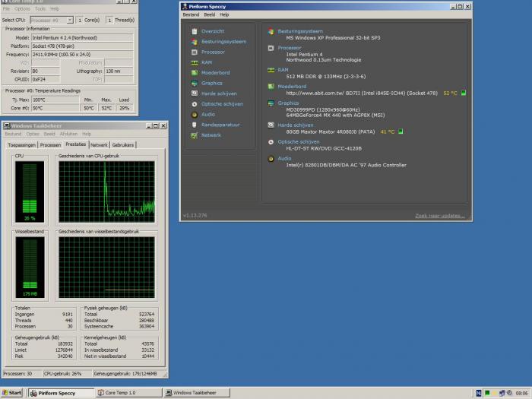Open the Tools menu in Core Temp

(x=40, y=9)
